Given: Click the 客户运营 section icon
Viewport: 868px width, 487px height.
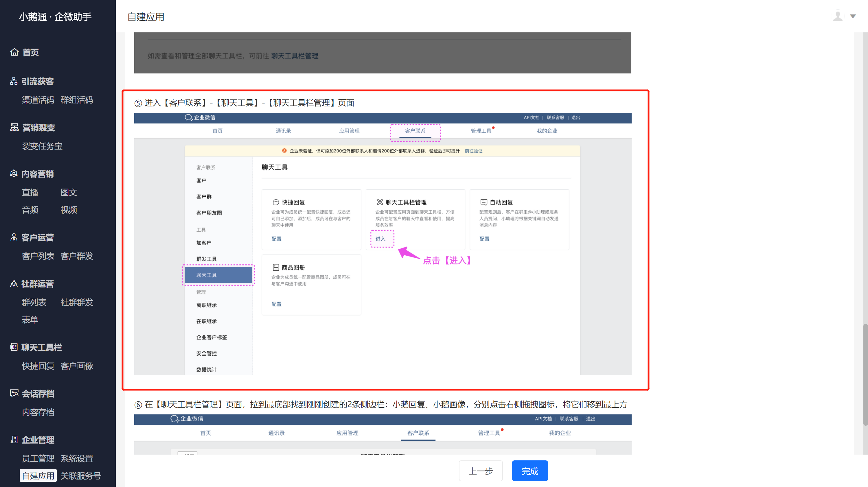Looking at the screenshot, I should click(14, 237).
